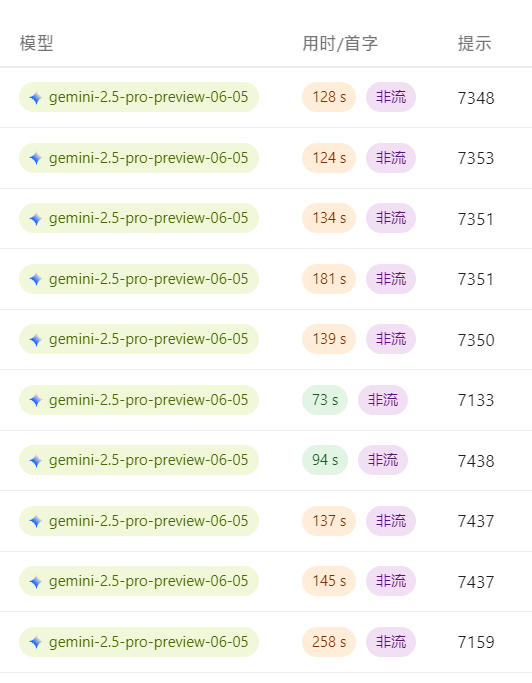
Task: Click 非流 tag next to 145 s
Action: [x=391, y=581]
